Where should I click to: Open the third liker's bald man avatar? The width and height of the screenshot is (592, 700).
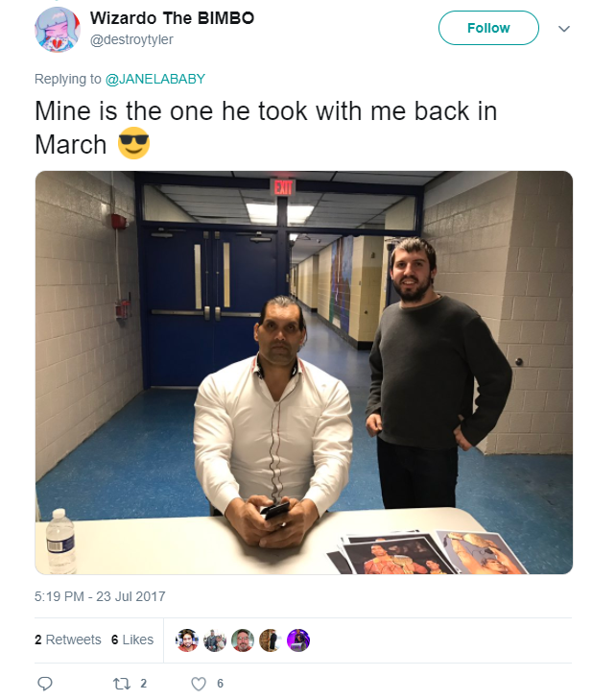pyautogui.click(x=243, y=640)
